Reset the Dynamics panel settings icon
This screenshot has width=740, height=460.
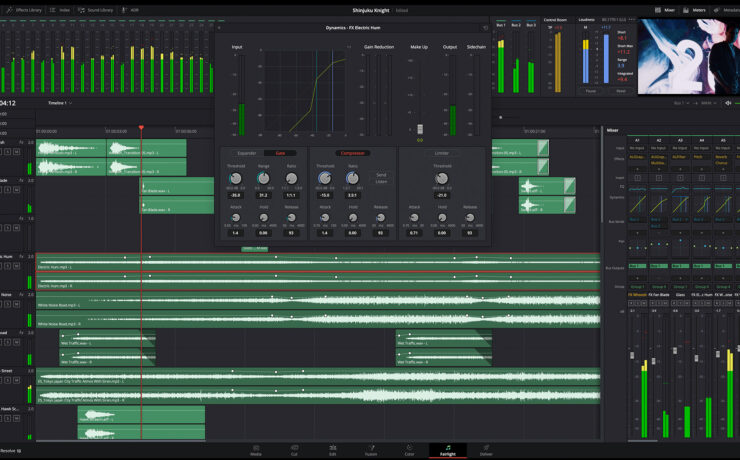pyautogui.click(x=485, y=28)
